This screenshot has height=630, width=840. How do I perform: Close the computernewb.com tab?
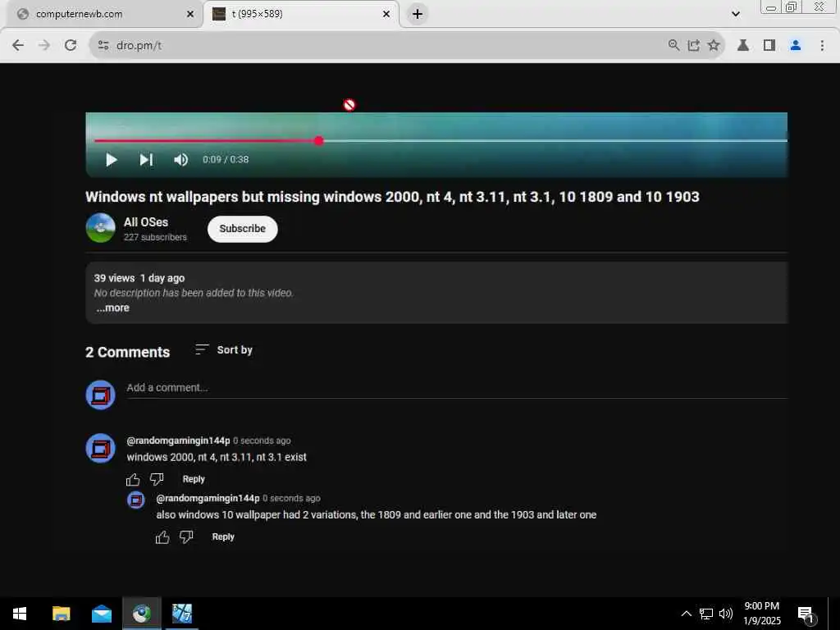pyautogui.click(x=190, y=15)
